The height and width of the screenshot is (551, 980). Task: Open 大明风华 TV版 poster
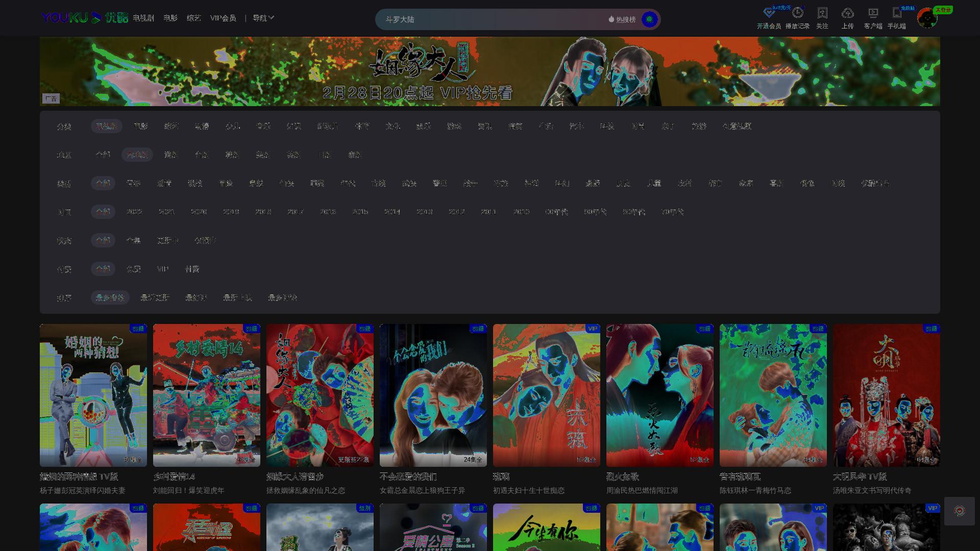[x=887, y=395]
